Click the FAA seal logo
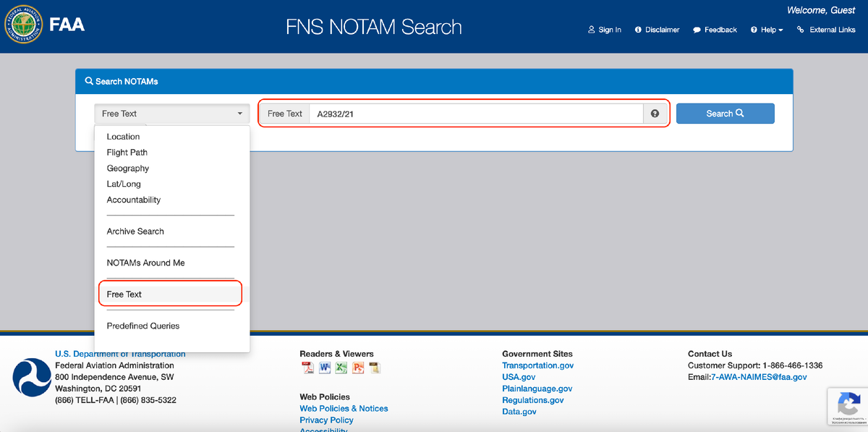 pyautogui.click(x=23, y=23)
